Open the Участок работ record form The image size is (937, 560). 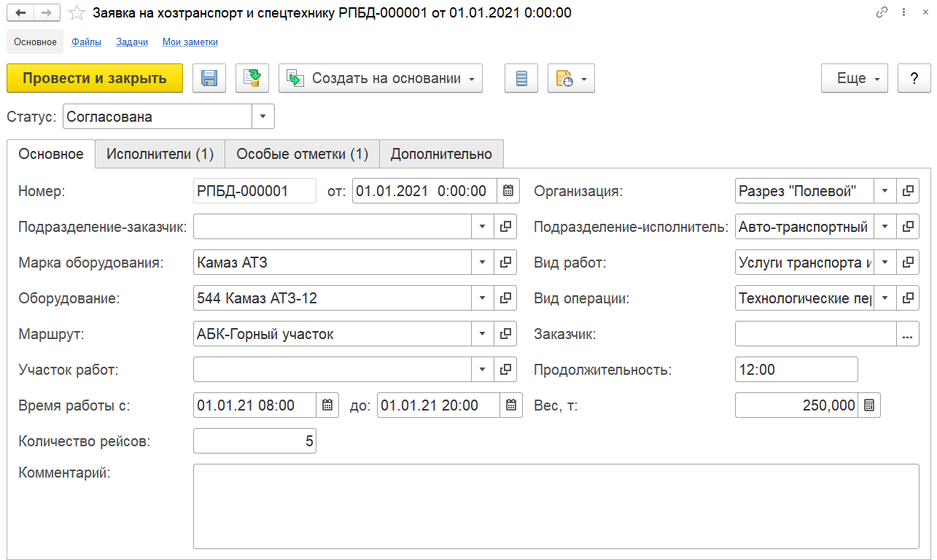coord(505,370)
